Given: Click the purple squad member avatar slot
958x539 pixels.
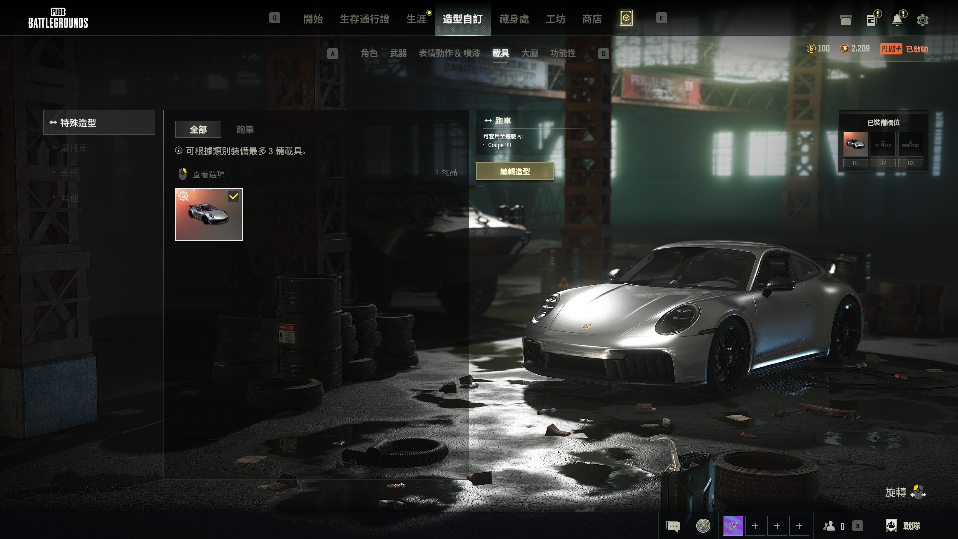Looking at the screenshot, I should point(732,525).
